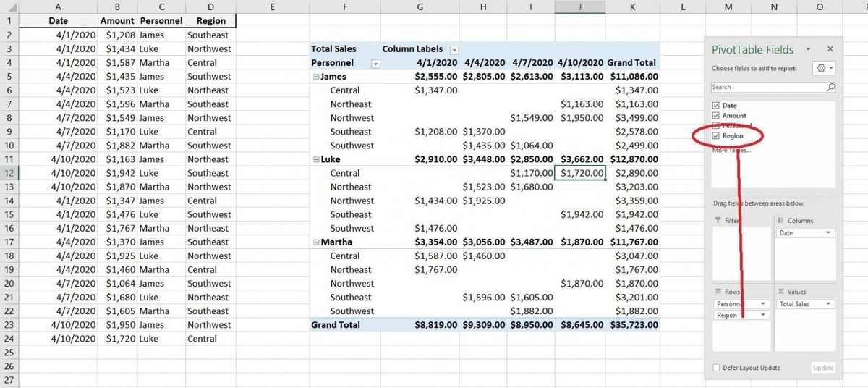Open the Region field dropdown in Rows area
The height and width of the screenshot is (388, 868).
click(x=763, y=316)
